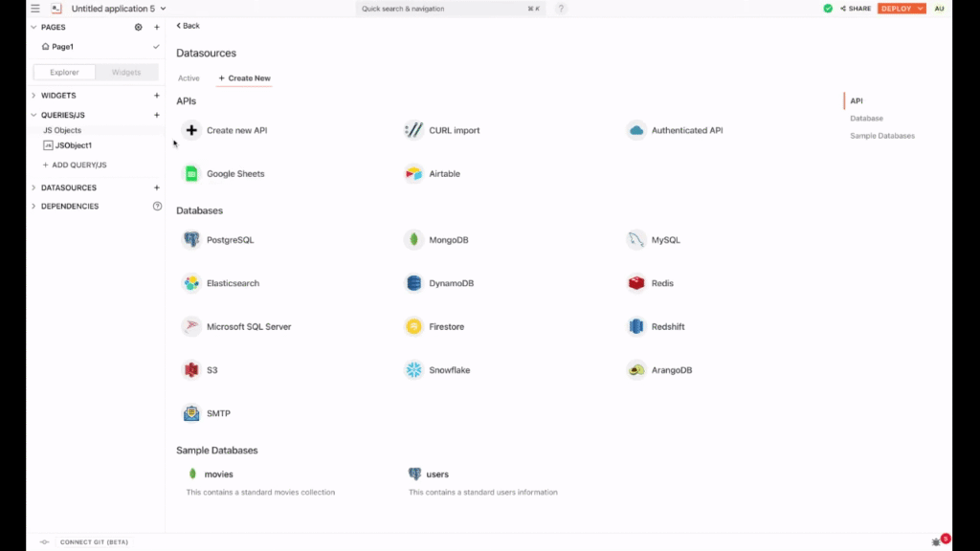Open the DEPLOY dropdown arrow
This screenshot has height=551, width=980.
[921, 9]
